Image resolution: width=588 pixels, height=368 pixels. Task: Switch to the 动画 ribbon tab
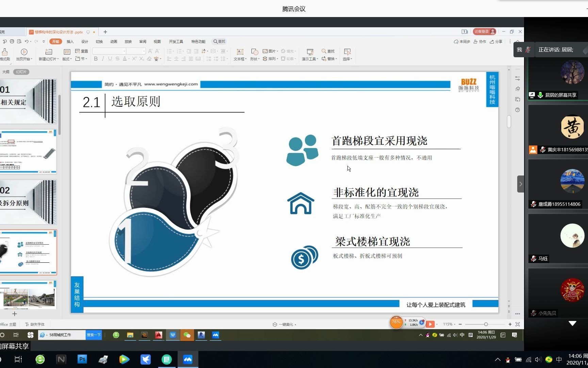click(114, 42)
